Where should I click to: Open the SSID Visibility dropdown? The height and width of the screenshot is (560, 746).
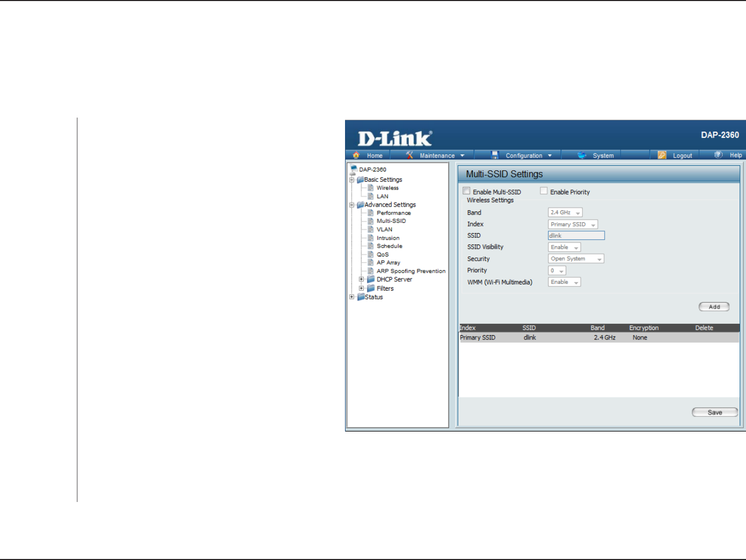click(x=565, y=247)
